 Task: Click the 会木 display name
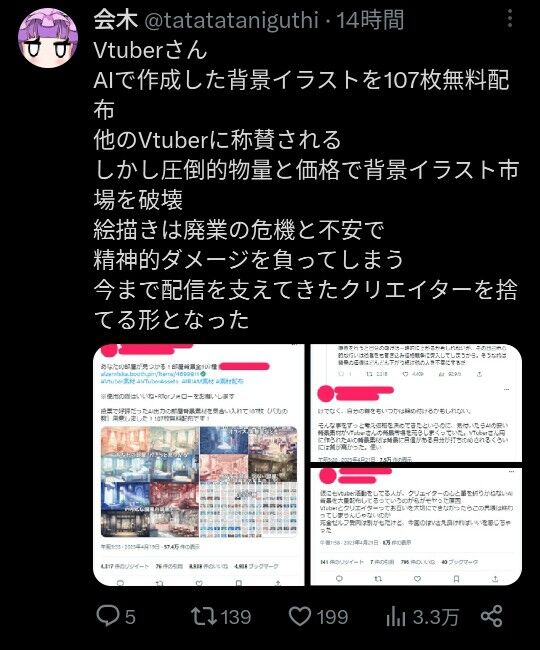coord(115,20)
